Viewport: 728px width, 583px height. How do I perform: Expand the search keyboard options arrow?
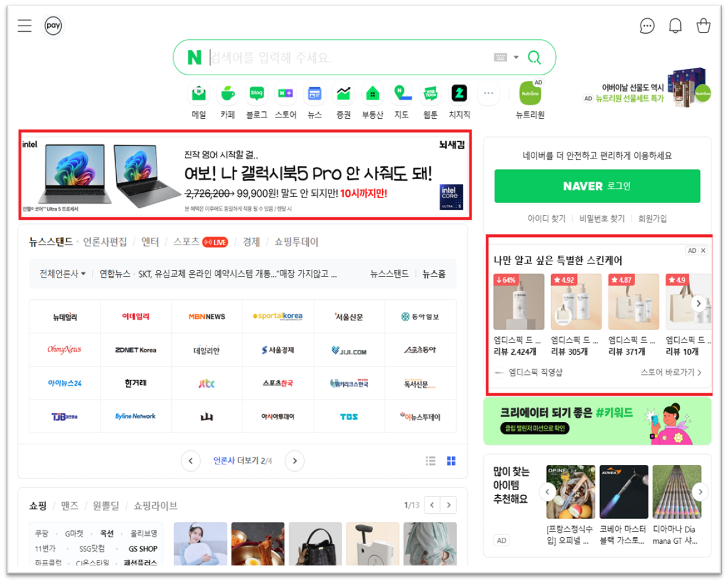click(516, 58)
